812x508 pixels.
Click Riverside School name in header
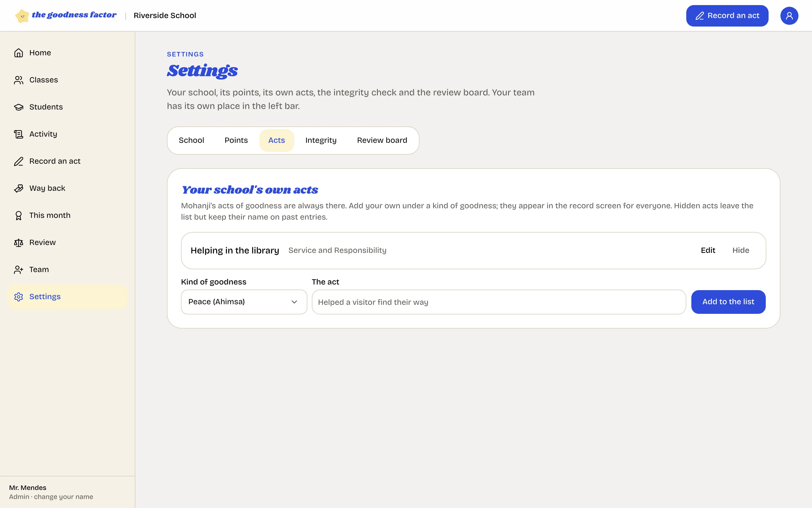tap(165, 16)
